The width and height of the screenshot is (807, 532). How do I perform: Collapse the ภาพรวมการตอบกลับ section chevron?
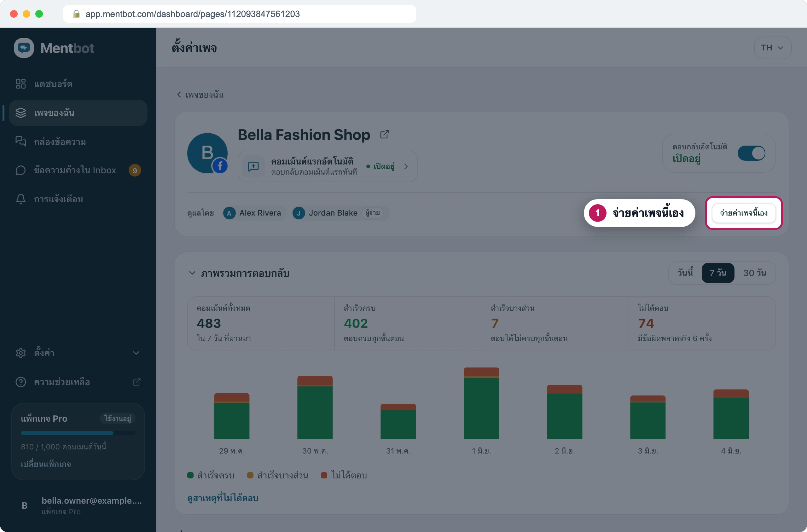(x=192, y=273)
